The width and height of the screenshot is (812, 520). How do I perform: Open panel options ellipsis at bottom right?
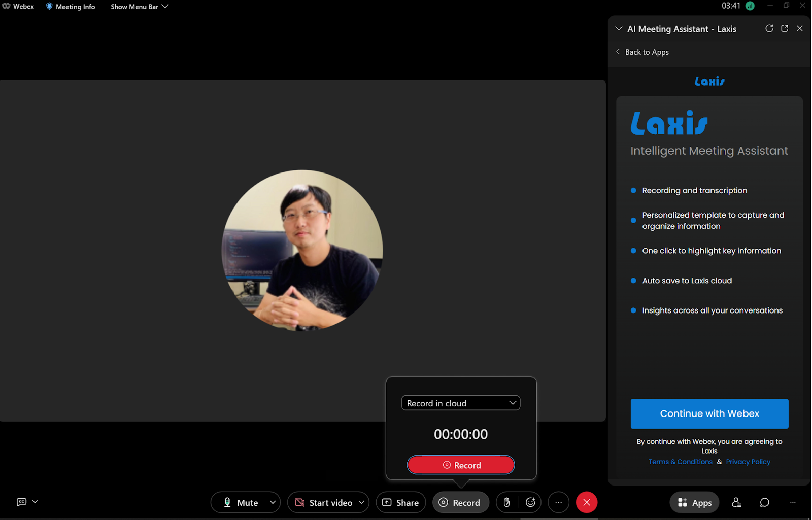coord(793,502)
